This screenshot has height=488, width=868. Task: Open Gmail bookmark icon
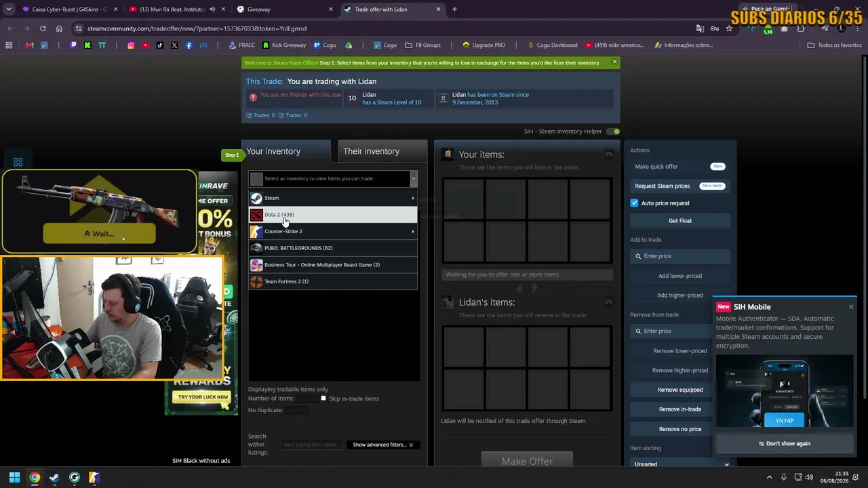29,45
